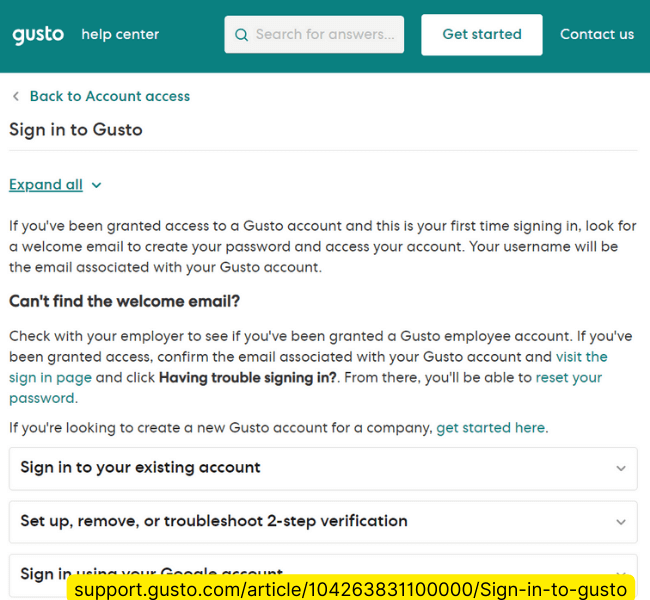The width and height of the screenshot is (650, 600).
Task: Click chevron on 2-step verification row
Action: pos(621,522)
